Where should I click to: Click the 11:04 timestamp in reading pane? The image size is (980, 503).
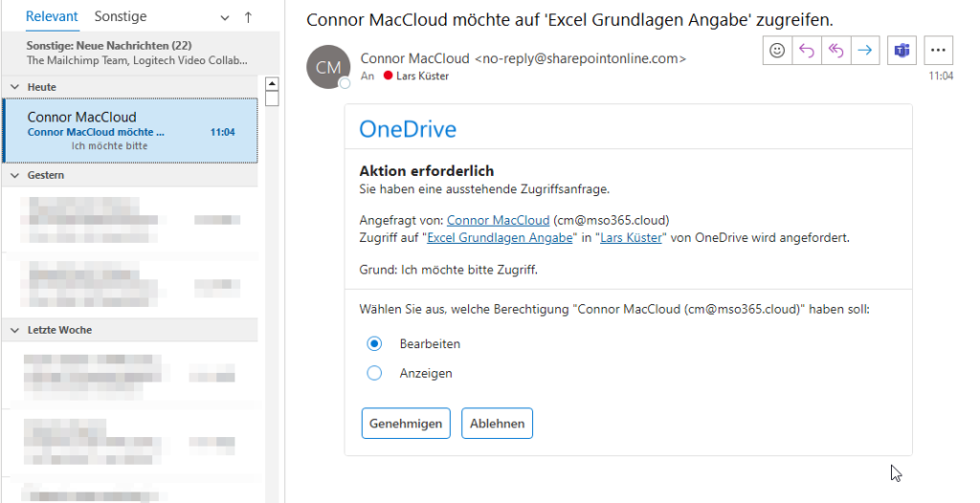941,76
